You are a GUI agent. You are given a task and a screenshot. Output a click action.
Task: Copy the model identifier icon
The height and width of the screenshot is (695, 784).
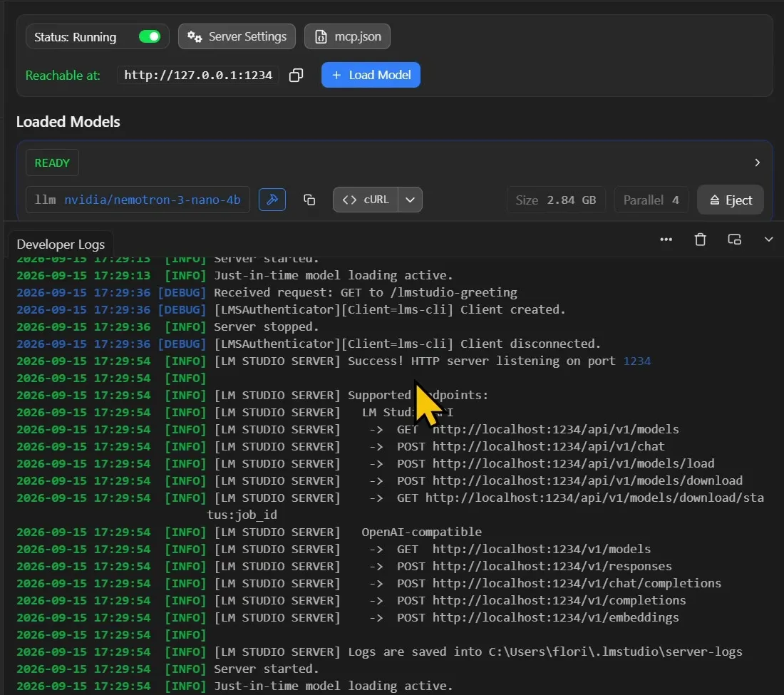(x=309, y=200)
